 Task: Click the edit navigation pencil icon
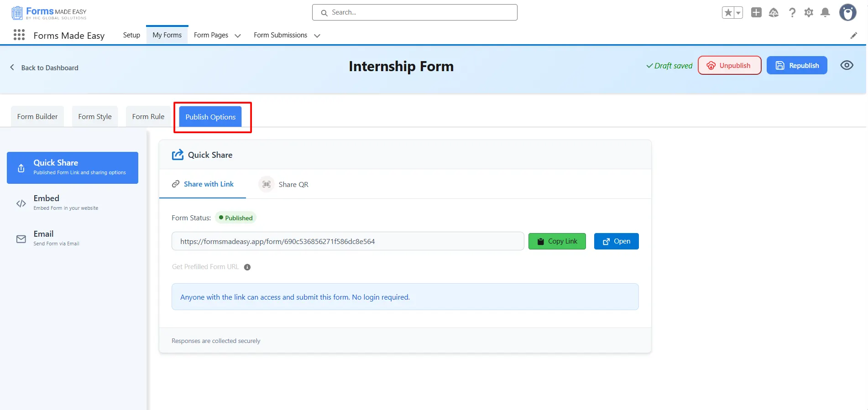(853, 36)
